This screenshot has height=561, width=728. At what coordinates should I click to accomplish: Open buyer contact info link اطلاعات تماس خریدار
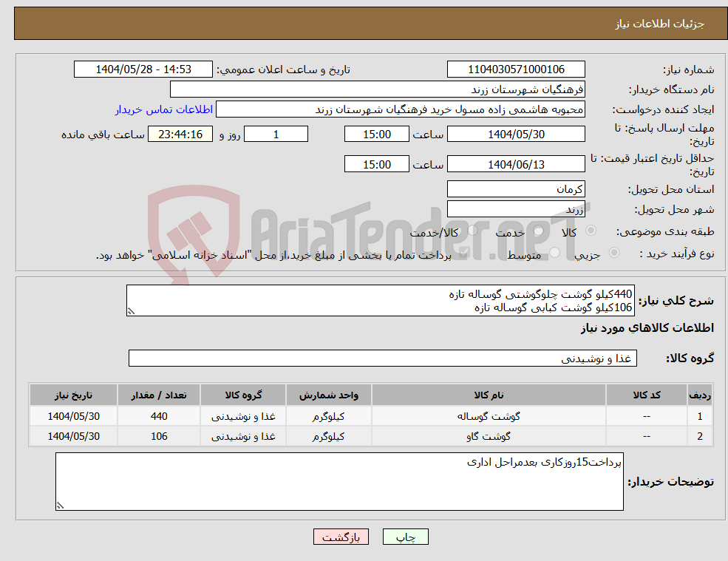pos(164,109)
